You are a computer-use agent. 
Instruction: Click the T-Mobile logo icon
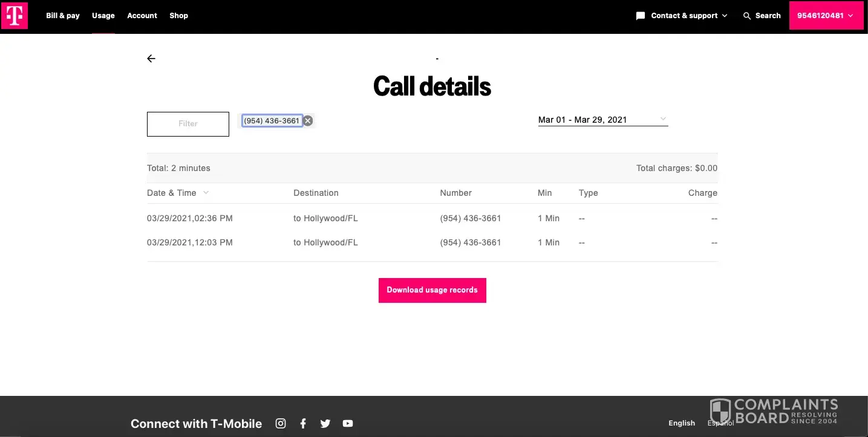(14, 15)
